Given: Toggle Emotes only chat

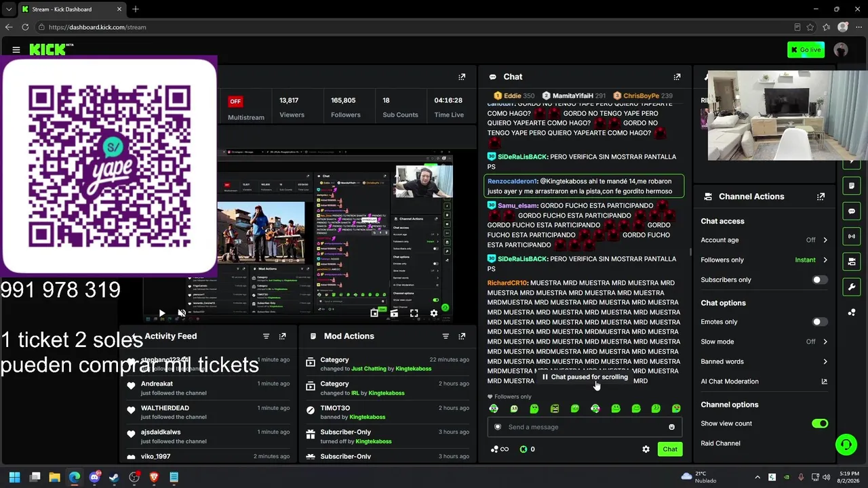Looking at the screenshot, I should pyautogui.click(x=820, y=322).
